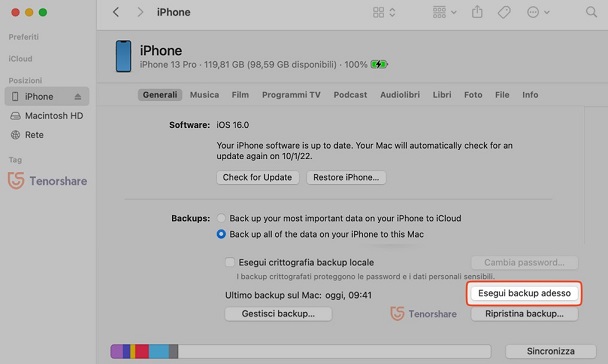Select back up to this Mac option
608x364 pixels.
221,234
